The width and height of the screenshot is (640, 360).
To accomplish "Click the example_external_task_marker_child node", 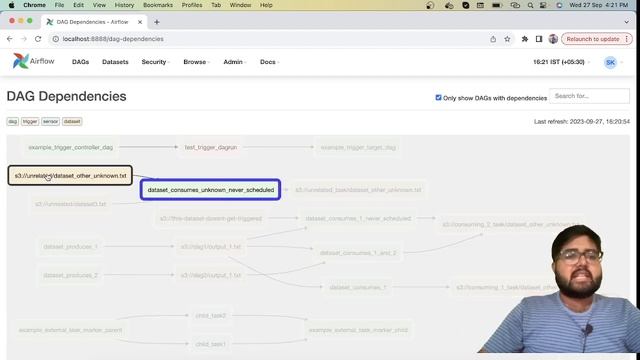I will (x=358, y=330).
